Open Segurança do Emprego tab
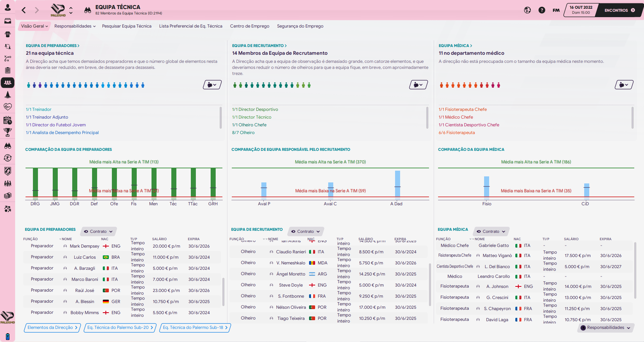This screenshot has width=644, height=342. point(300,26)
